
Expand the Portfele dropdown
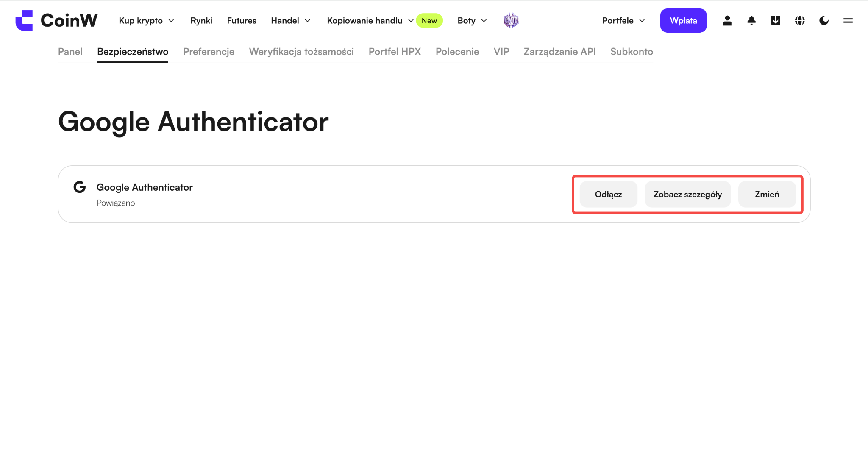623,21
